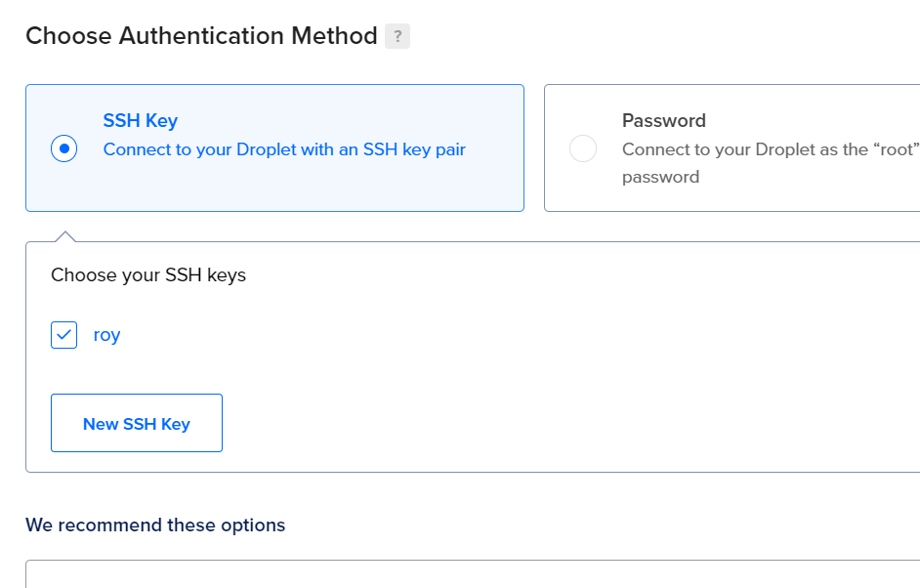Click the "Authentication" word in the page heading
The height and width of the screenshot is (588, 920).
point(202,36)
